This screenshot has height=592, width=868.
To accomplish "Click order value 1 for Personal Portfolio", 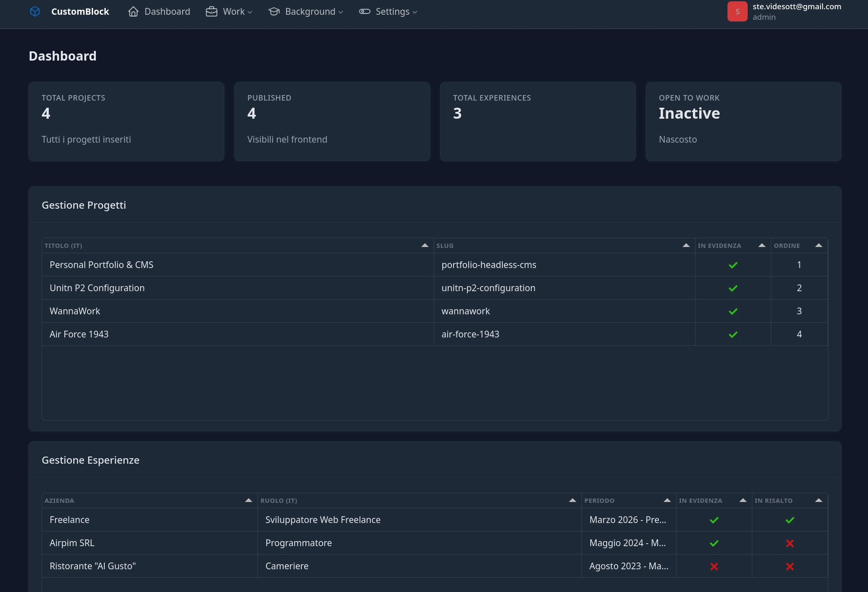I will [799, 265].
